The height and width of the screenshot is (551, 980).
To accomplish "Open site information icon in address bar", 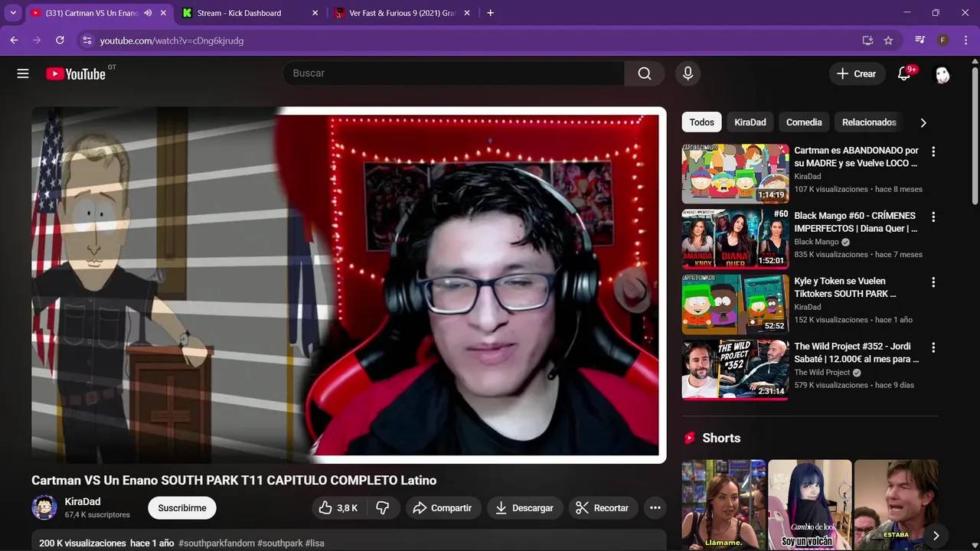I will [87, 41].
